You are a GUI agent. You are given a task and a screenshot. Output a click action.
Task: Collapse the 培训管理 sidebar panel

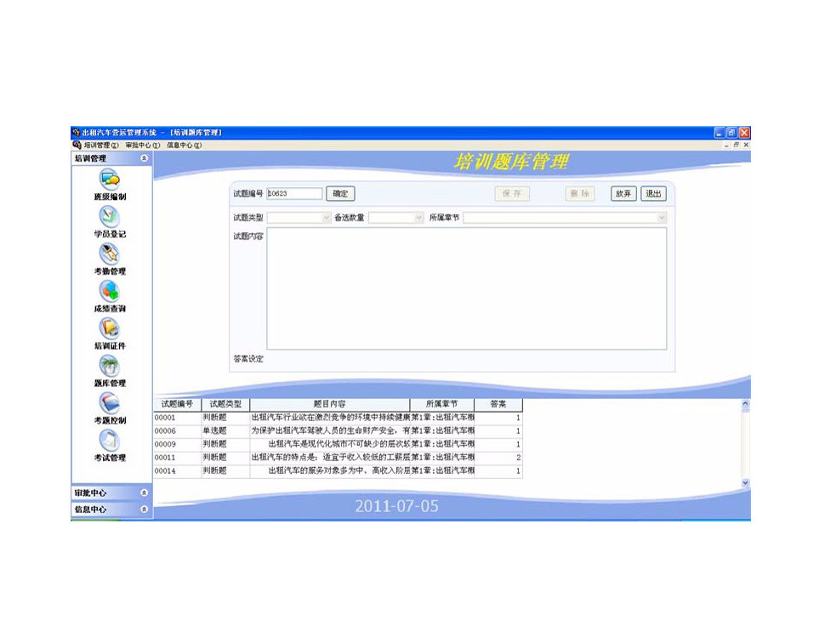pyautogui.click(x=144, y=158)
